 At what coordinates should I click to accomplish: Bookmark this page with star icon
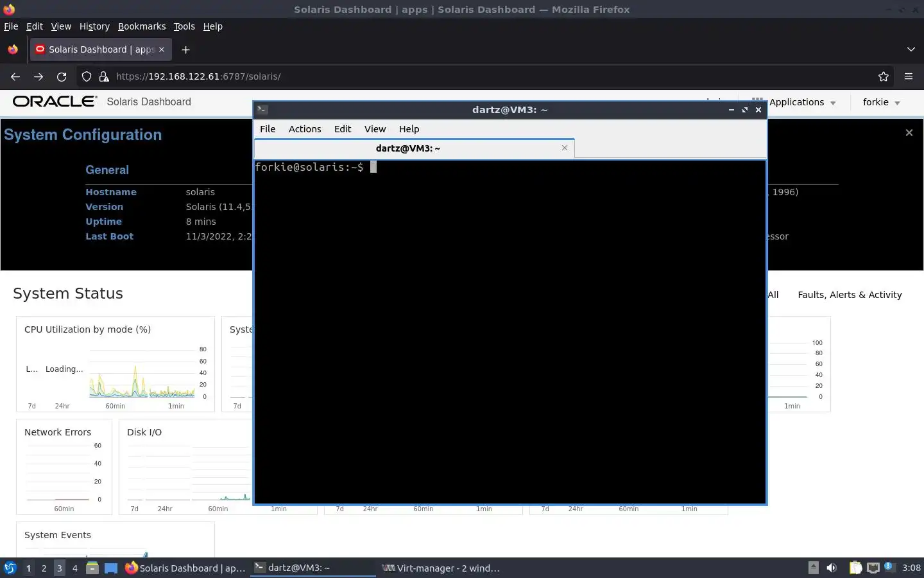pos(884,76)
